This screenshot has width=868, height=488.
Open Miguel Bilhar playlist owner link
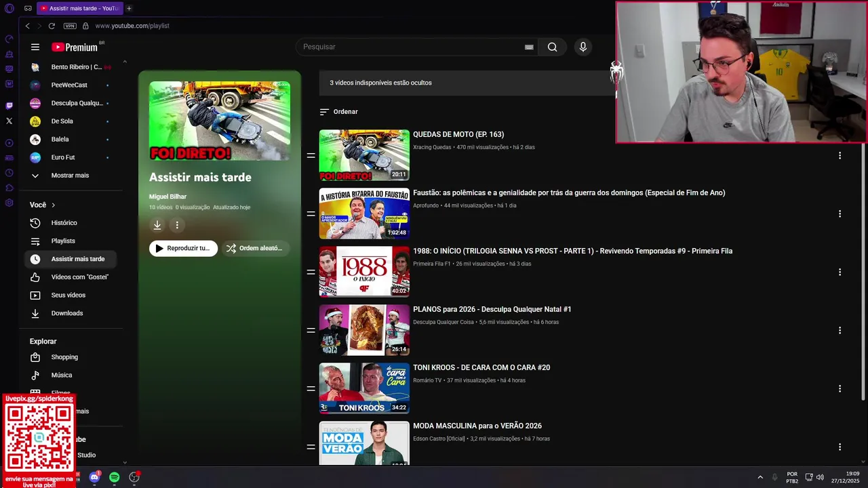click(x=167, y=197)
